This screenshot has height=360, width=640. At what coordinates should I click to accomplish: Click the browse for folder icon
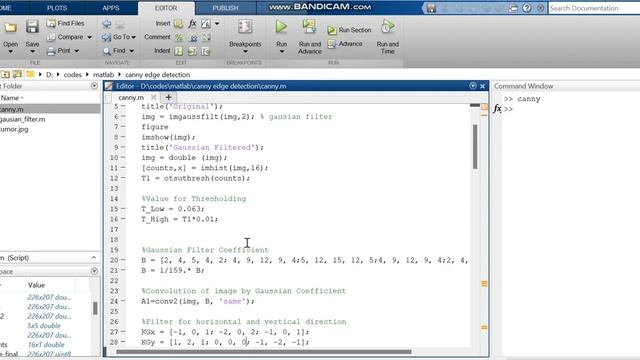pos(17,74)
